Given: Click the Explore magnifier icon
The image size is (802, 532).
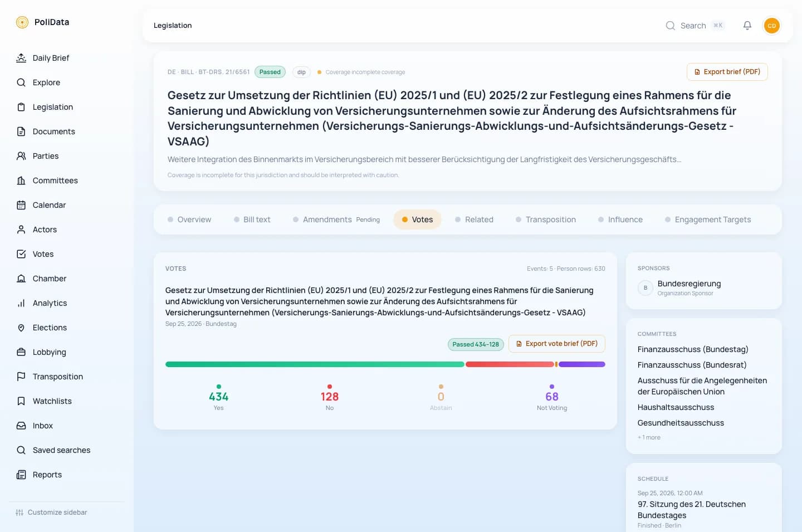Looking at the screenshot, I should pyautogui.click(x=21, y=82).
